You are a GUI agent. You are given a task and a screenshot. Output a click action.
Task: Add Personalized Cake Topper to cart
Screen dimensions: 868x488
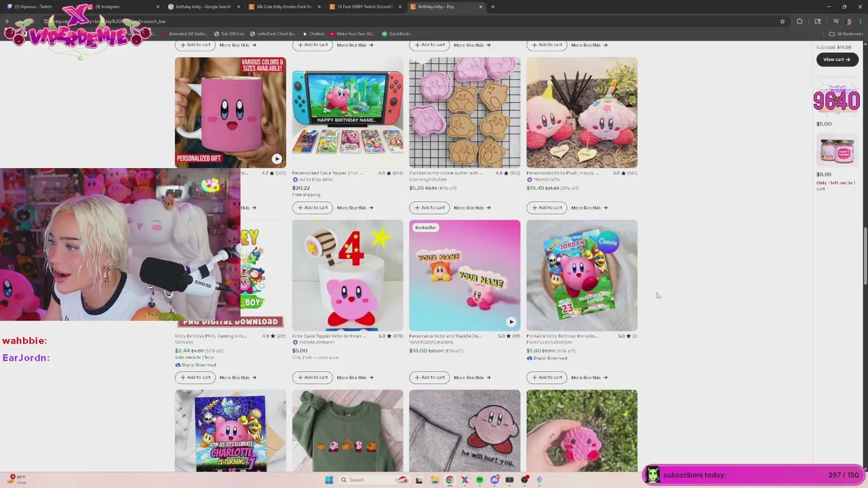(313, 207)
